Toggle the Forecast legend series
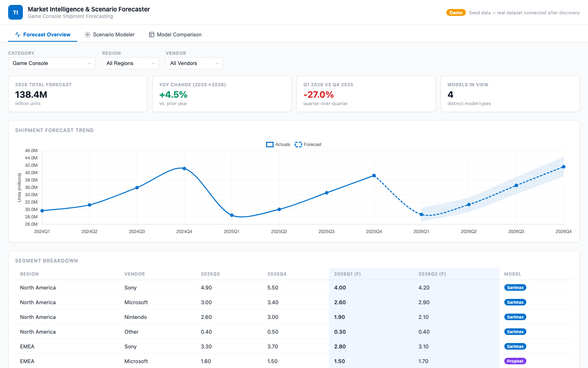588x368 pixels. pos(308,144)
